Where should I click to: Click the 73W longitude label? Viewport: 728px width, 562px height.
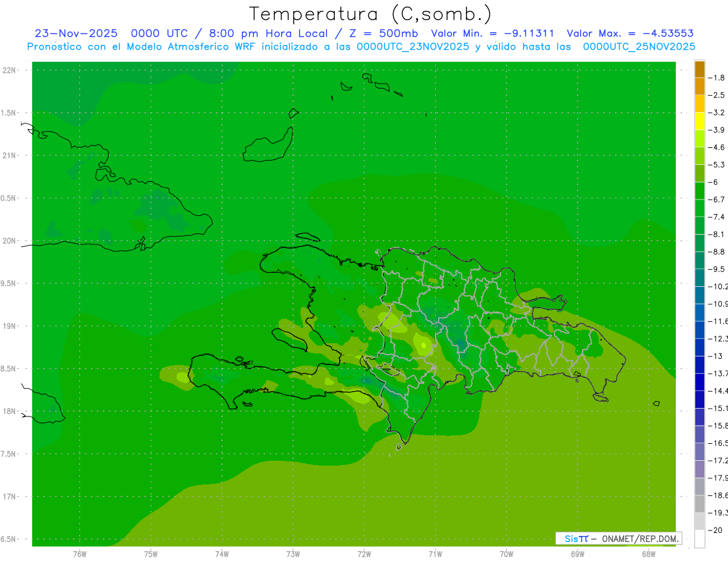(293, 554)
